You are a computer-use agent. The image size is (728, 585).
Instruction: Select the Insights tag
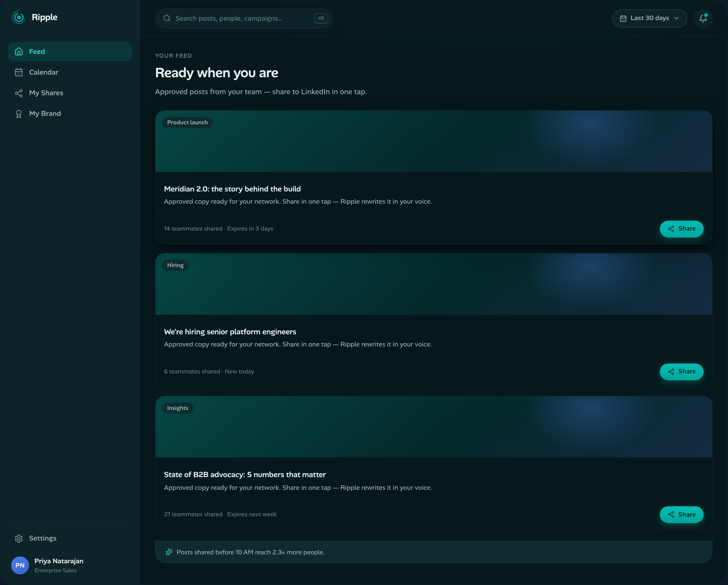point(178,408)
